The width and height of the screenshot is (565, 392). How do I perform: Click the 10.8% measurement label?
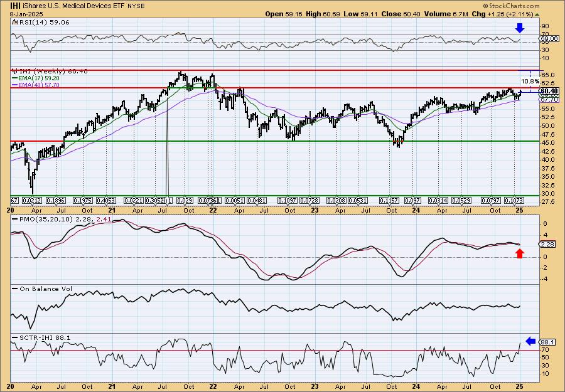point(532,82)
